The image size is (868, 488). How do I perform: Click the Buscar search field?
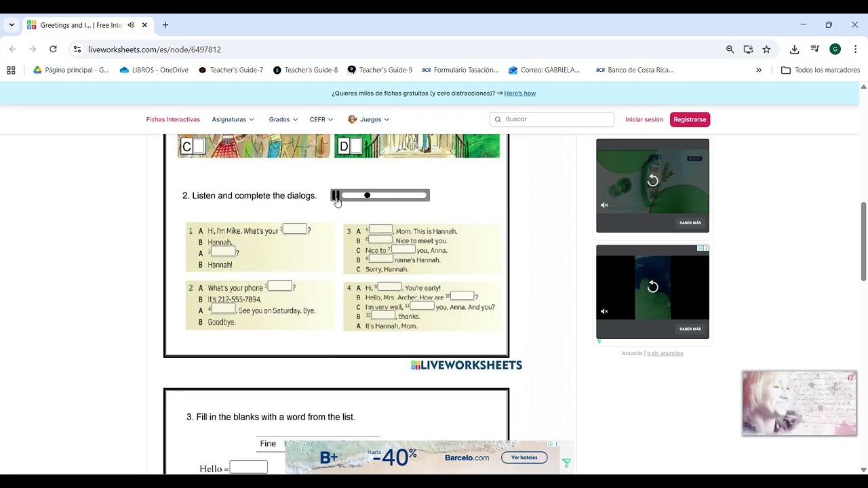point(552,119)
